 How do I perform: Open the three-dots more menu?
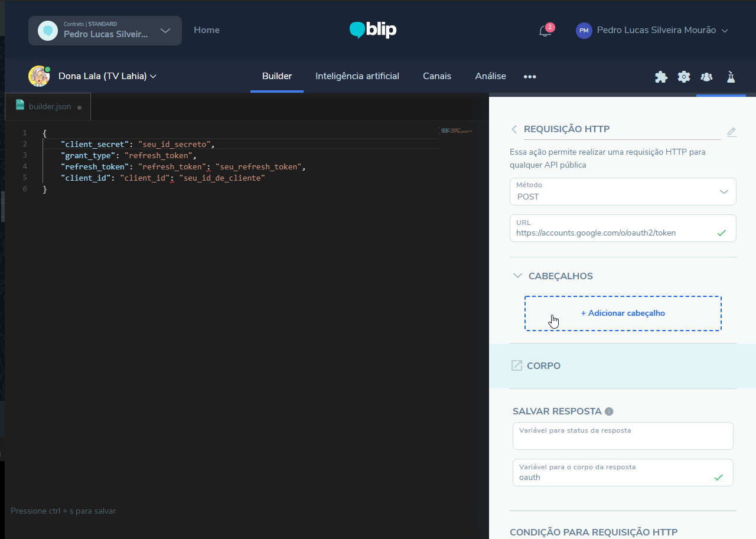(x=530, y=77)
